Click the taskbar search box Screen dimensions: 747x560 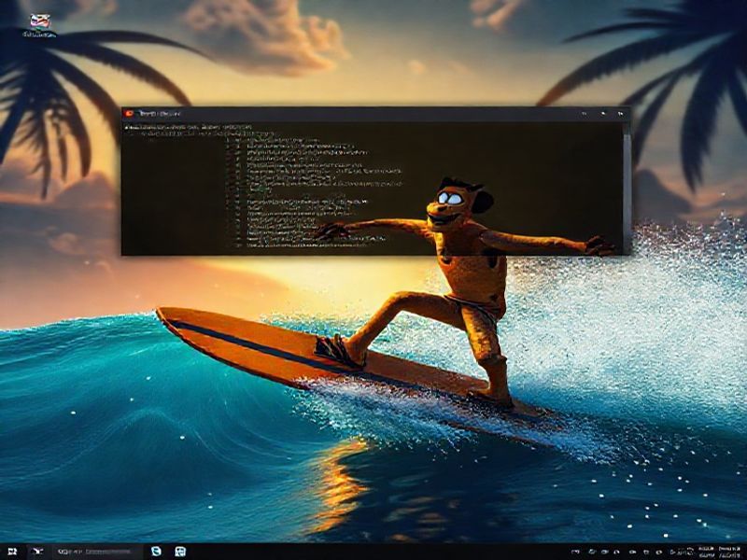pos(97,552)
